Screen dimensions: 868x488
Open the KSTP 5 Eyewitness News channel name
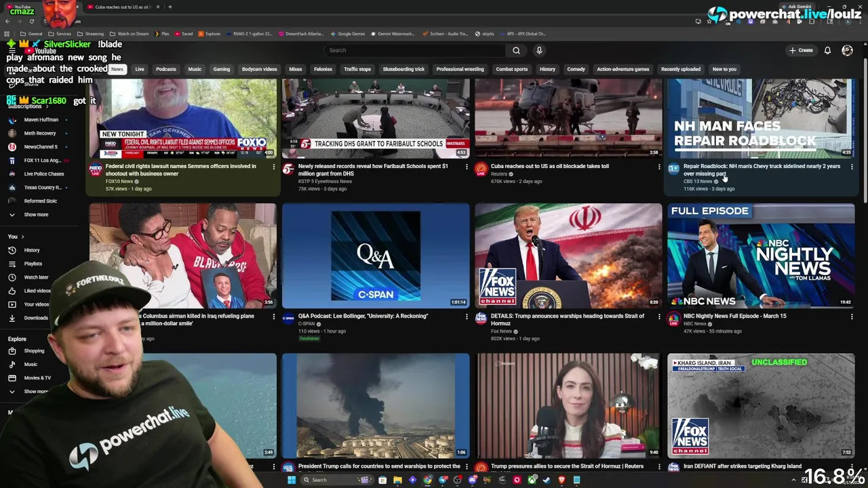[x=325, y=182]
